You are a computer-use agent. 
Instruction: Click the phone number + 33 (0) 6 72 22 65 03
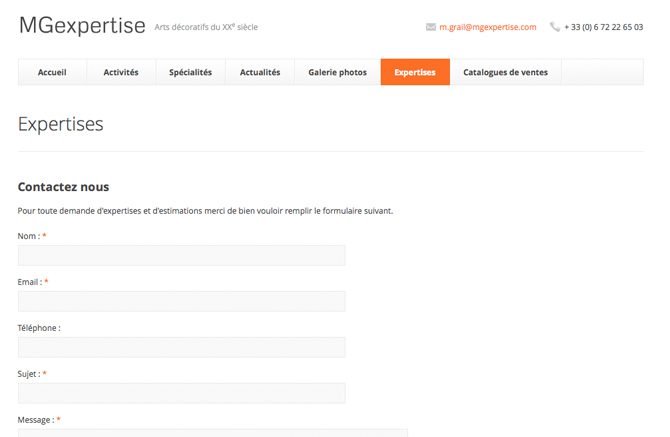click(x=603, y=28)
